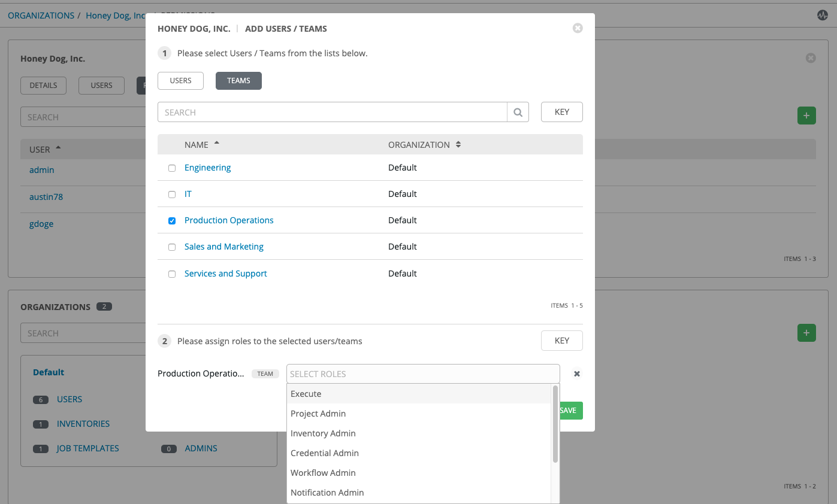
Task: Switch to the Users tab in modal
Action: click(x=180, y=81)
